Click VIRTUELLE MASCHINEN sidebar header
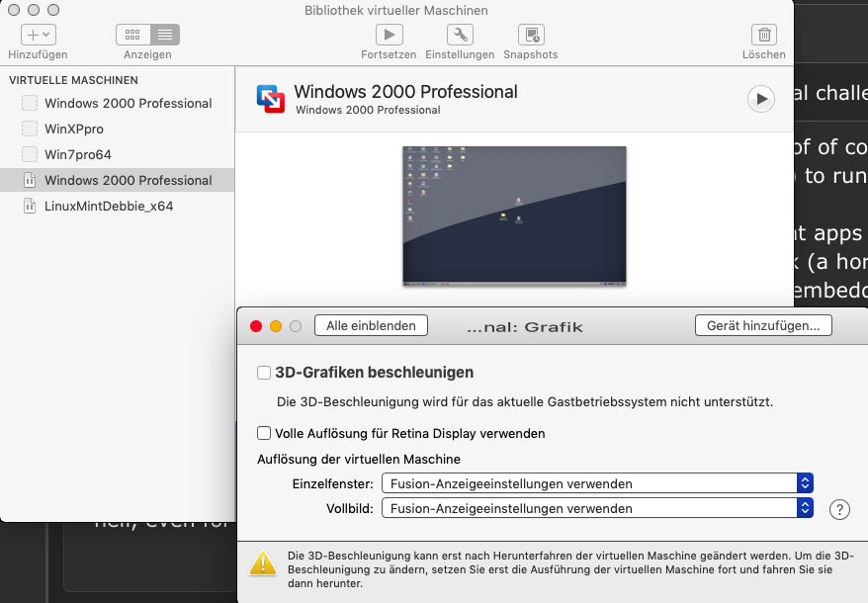 (x=73, y=80)
